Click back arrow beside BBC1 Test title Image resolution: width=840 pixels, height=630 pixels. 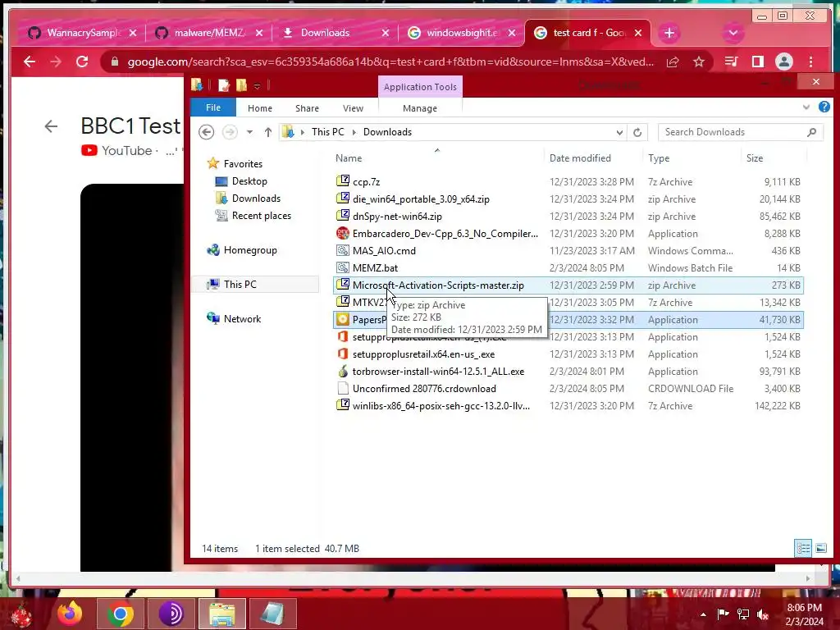[x=51, y=126]
